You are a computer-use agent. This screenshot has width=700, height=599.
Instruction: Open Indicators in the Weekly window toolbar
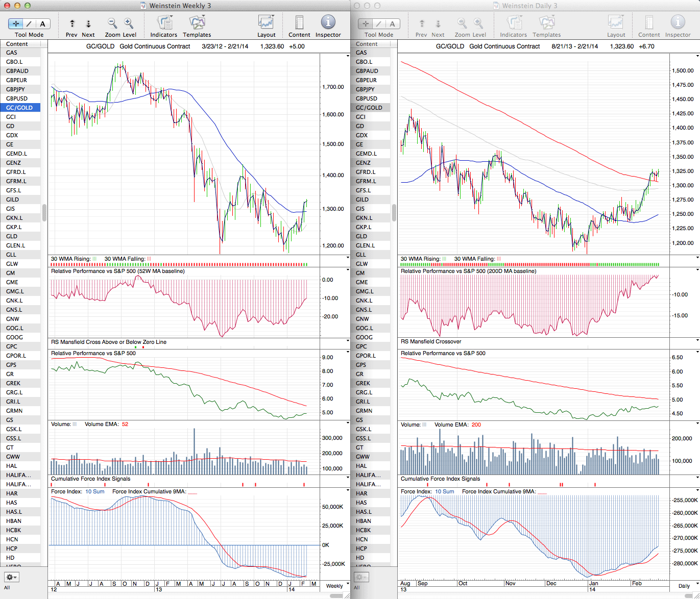(x=164, y=23)
